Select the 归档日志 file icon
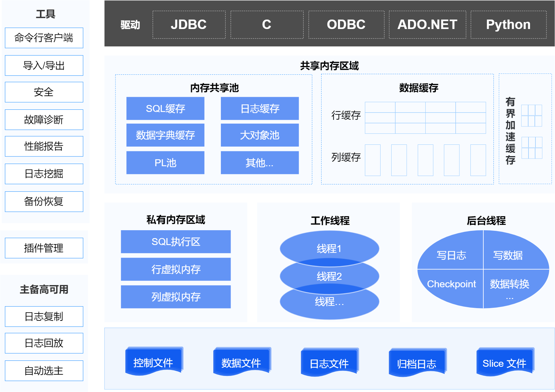555x392 pixels. [x=417, y=363]
